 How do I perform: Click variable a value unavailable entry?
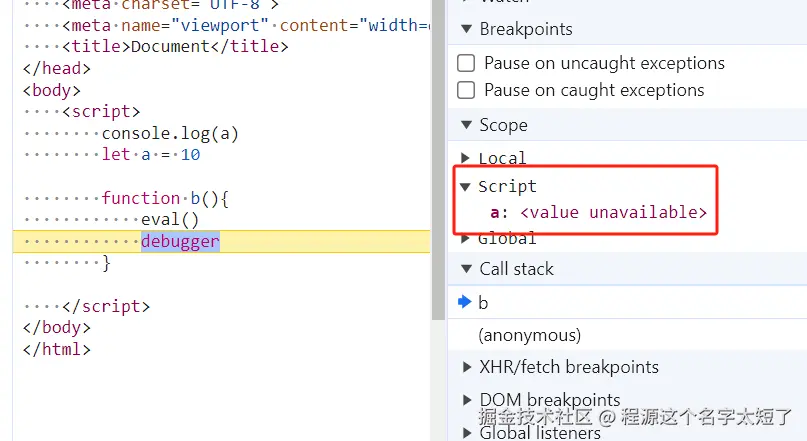click(599, 212)
